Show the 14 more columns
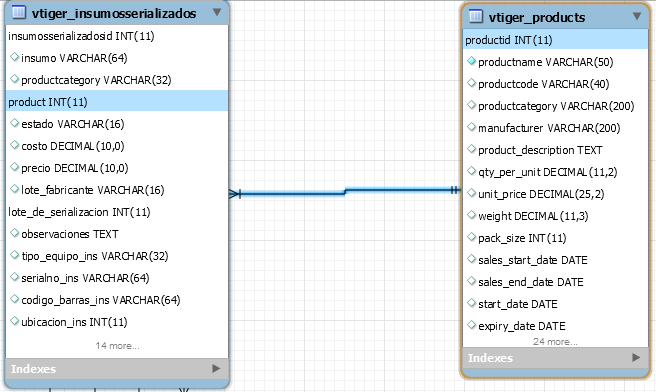 click(117, 346)
